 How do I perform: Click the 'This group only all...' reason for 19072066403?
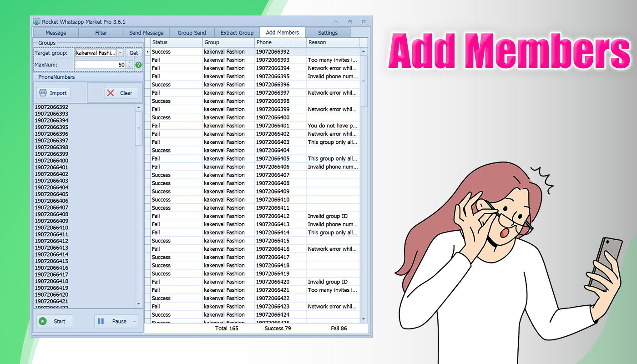point(333,142)
